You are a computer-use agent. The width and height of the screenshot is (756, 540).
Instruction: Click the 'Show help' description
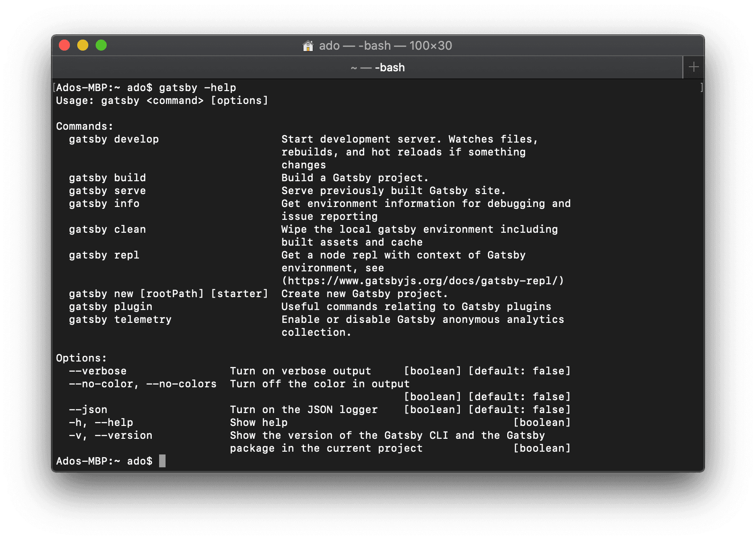point(258,422)
